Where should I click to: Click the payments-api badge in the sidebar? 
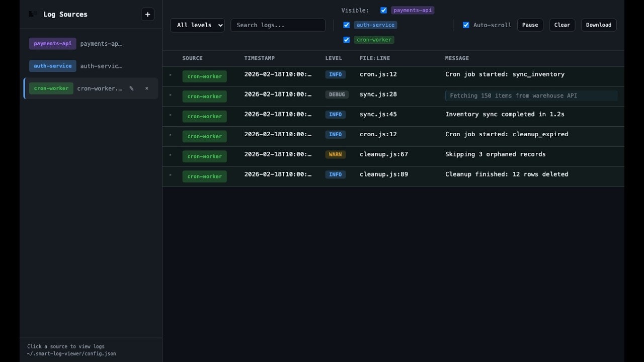point(52,43)
